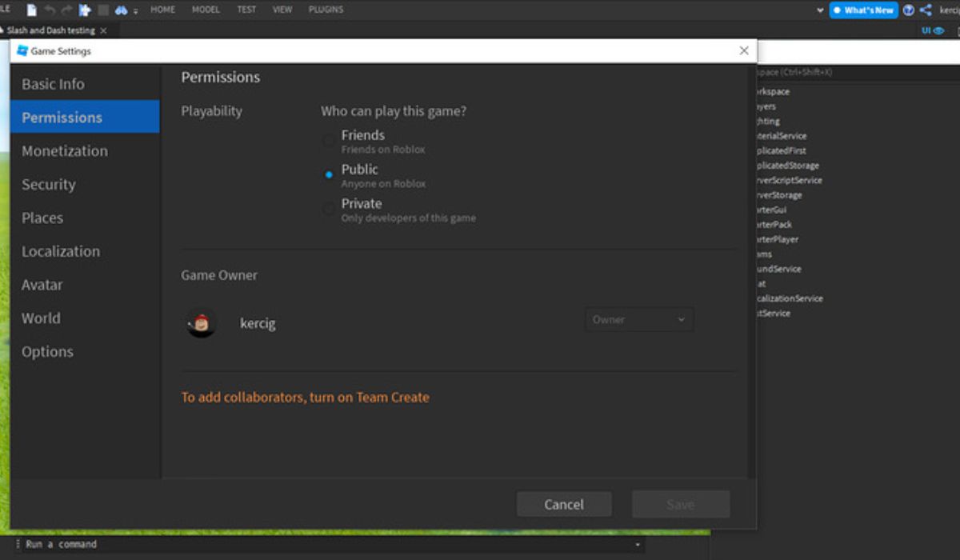
Task: Open the World settings section
Action: click(x=85, y=318)
